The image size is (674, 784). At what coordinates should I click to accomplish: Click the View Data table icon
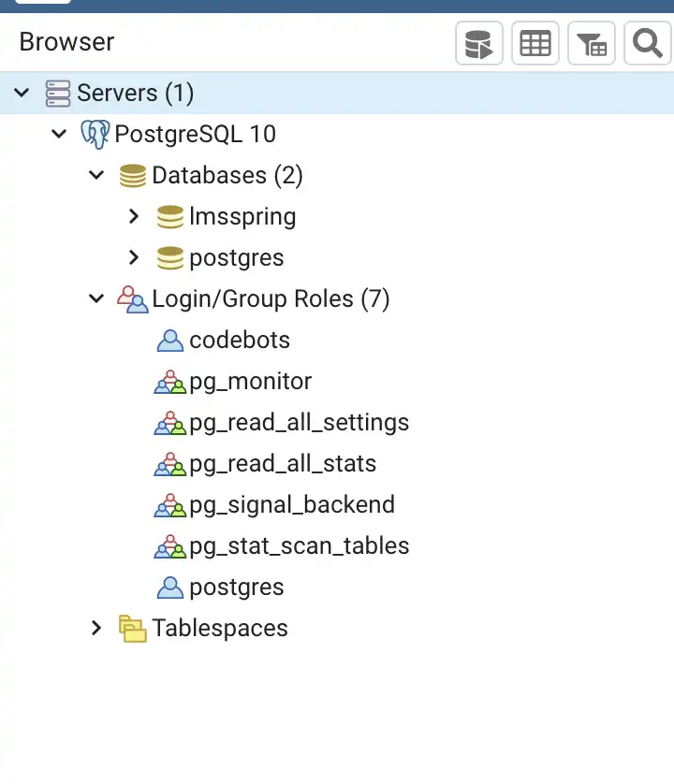[535, 44]
